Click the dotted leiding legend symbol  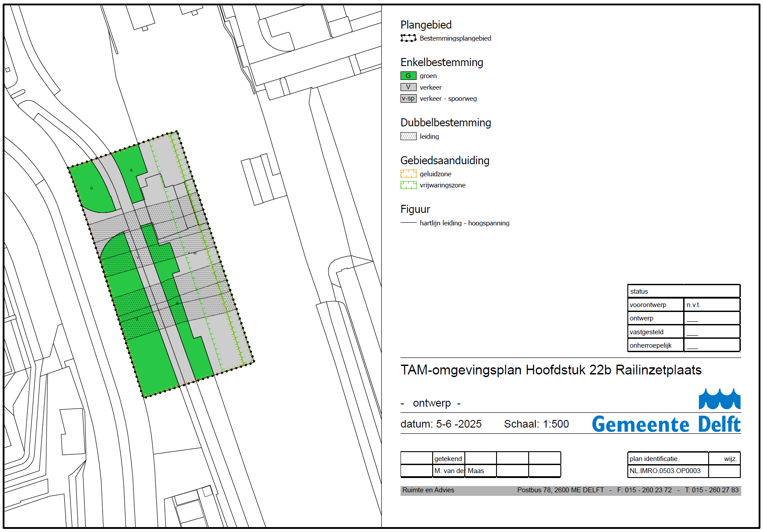(408, 136)
